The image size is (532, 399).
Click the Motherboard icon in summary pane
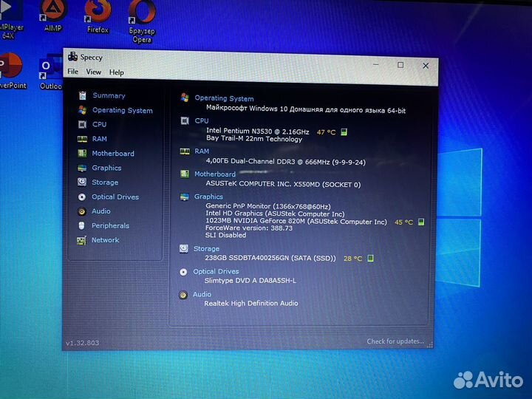(x=185, y=174)
